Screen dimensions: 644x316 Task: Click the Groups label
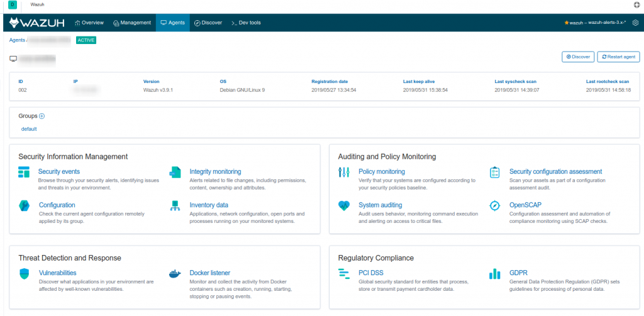tap(28, 116)
